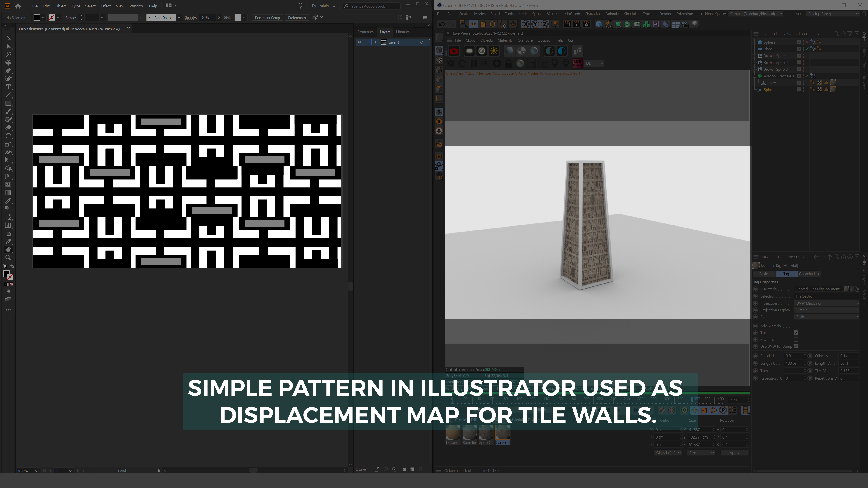This screenshot has height=488, width=868.
Task: Uncheck the Tile checkbox
Action: coord(796,333)
